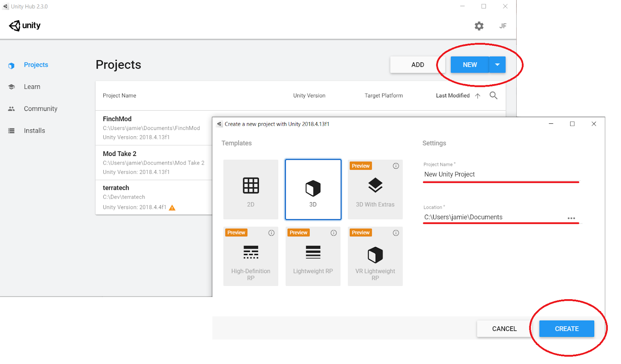Sort by Last Modified column header
This screenshot has height=364, width=621.
(453, 95)
